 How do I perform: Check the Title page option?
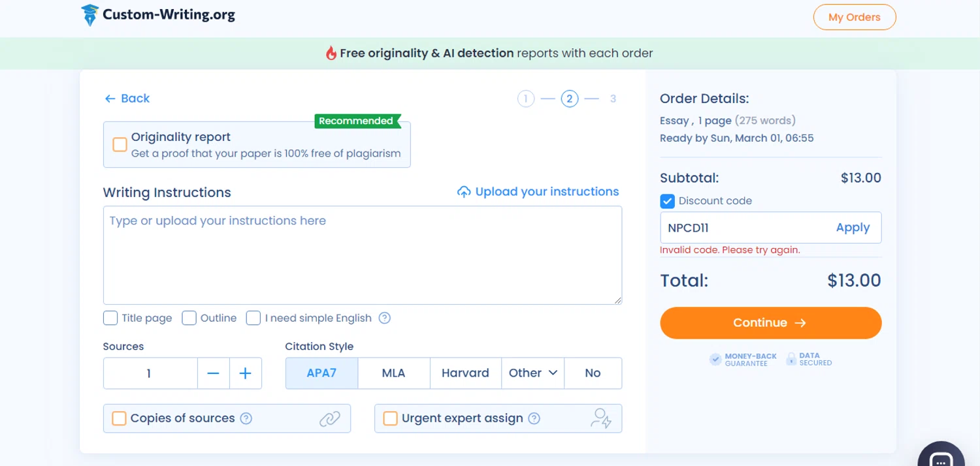110,318
